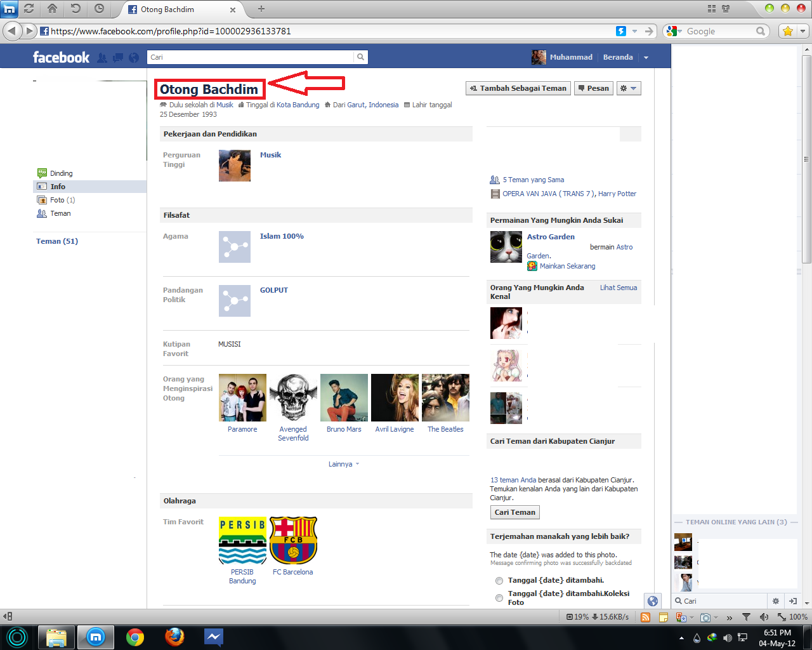Click the go arrow in address bar

pyautogui.click(x=649, y=31)
